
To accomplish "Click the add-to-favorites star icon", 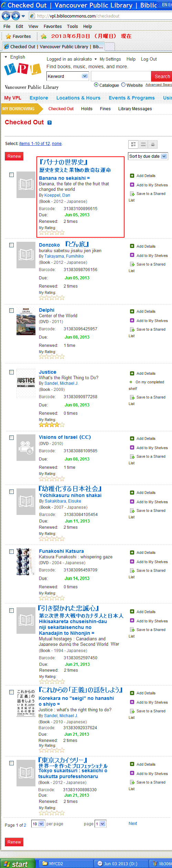I will click(x=43, y=36).
